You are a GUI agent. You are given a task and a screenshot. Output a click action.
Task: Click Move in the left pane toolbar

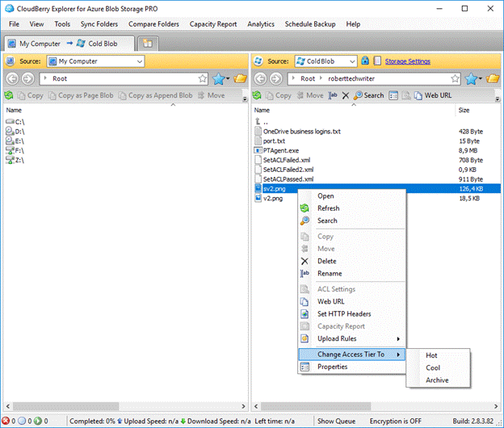coord(211,95)
